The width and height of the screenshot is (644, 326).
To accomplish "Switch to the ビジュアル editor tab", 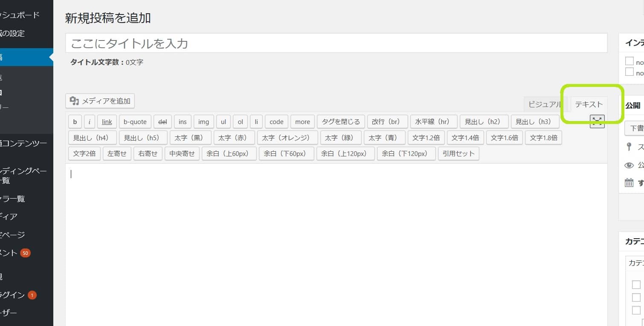I will click(x=545, y=104).
